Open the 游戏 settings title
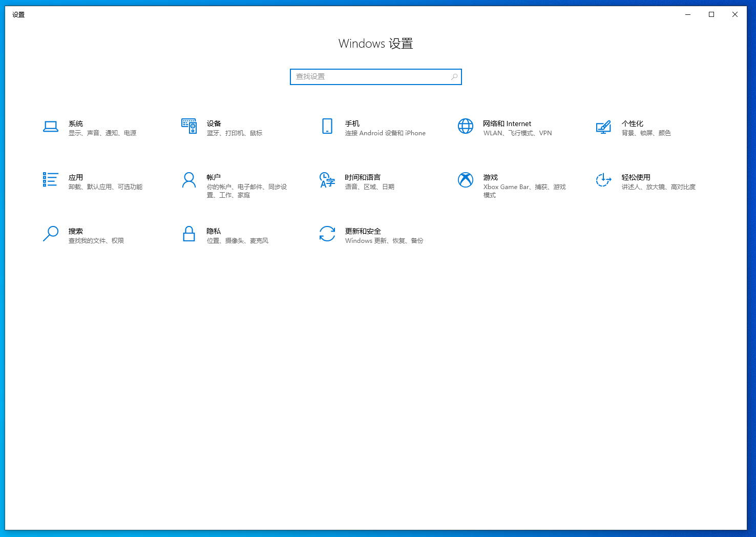Viewport: 756px width, 537px height. 491,177
